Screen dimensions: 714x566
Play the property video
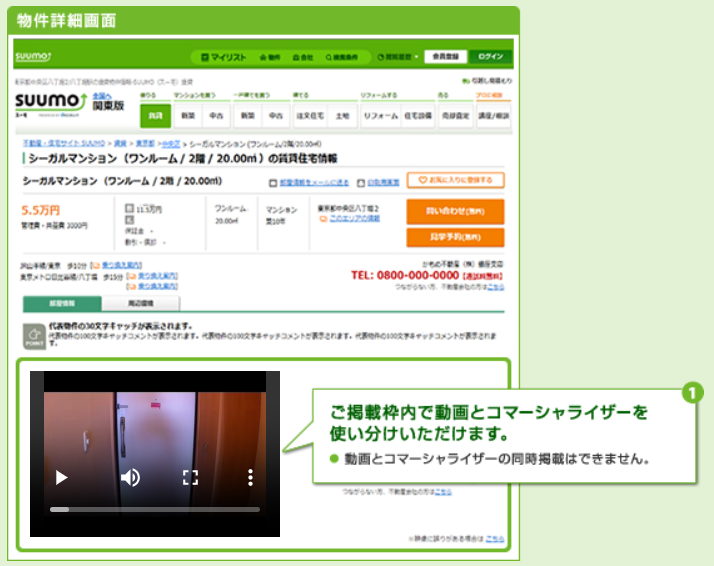(62, 477)
